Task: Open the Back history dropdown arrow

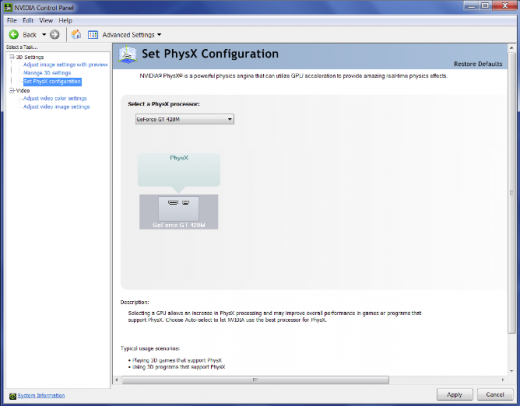Action: [x=44, y=34]
